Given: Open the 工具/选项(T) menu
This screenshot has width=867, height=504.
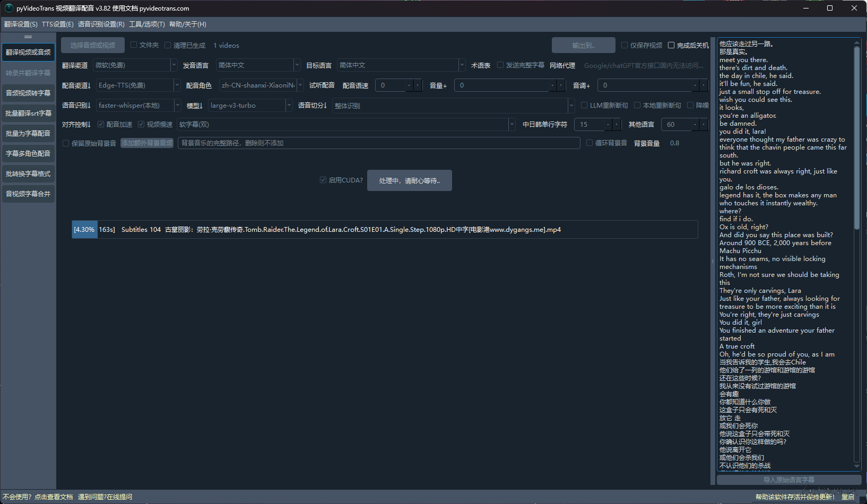Looking at the screenshot, I should coord(147,24).
